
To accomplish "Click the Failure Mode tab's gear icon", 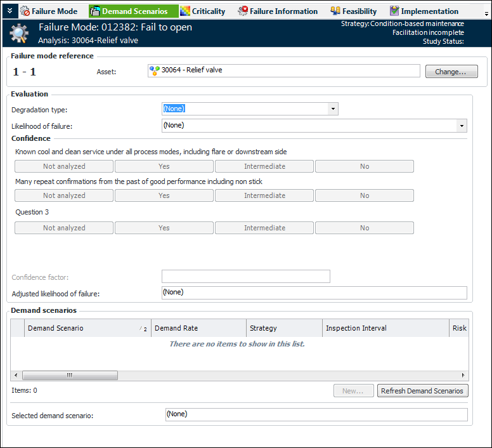I will (x=25, y=11).
